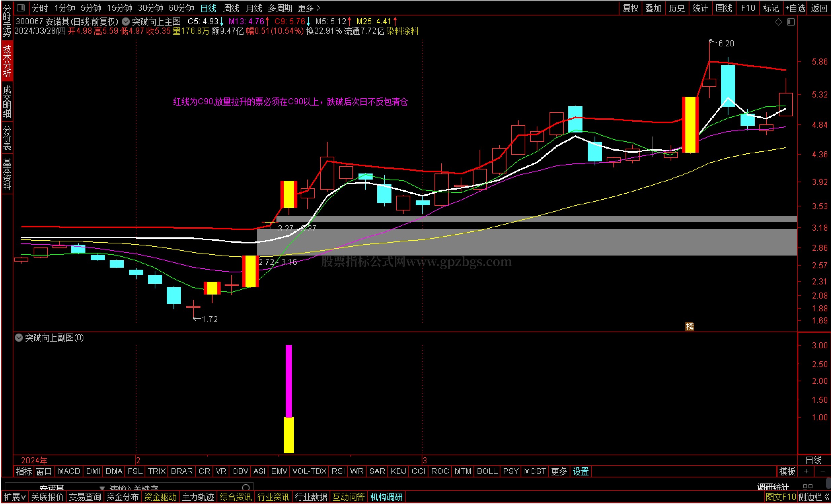Image resolution: width=831 pixels, height=504 pixels.
Task: Click the diamond icon in chart header
Action: tap(779, 22)
